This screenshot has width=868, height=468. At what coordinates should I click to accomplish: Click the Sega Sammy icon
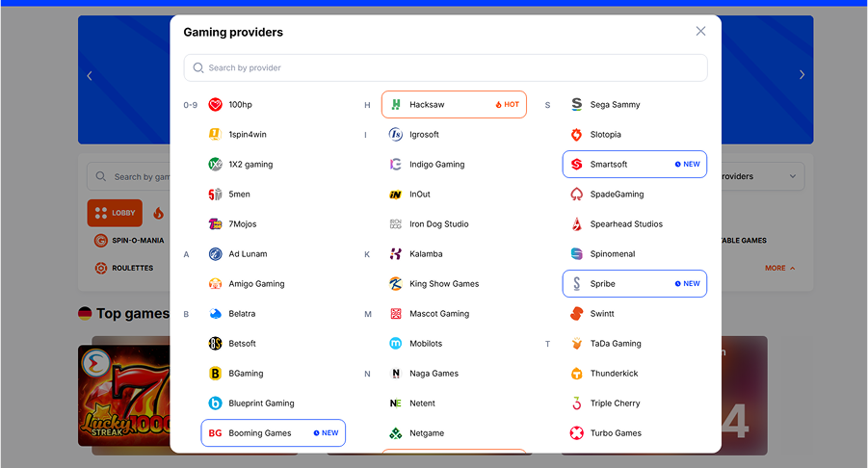pyautogui.click(x=577, y=105)
